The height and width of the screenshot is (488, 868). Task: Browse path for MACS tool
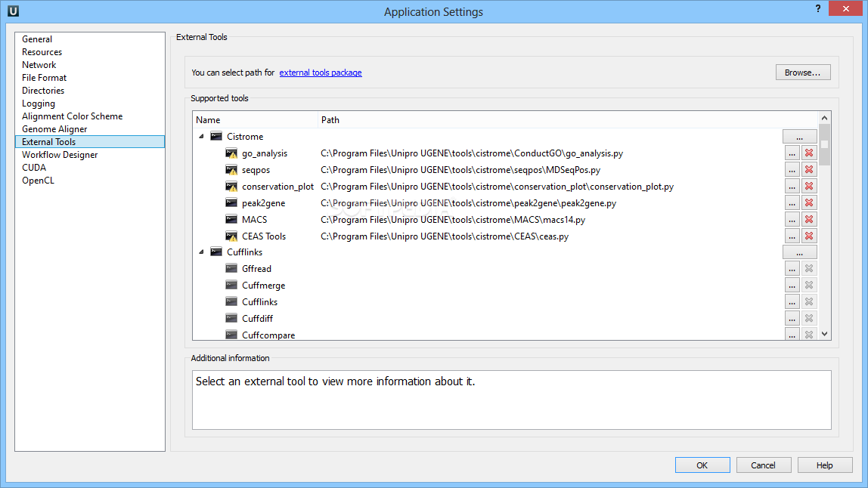(792, 220)
